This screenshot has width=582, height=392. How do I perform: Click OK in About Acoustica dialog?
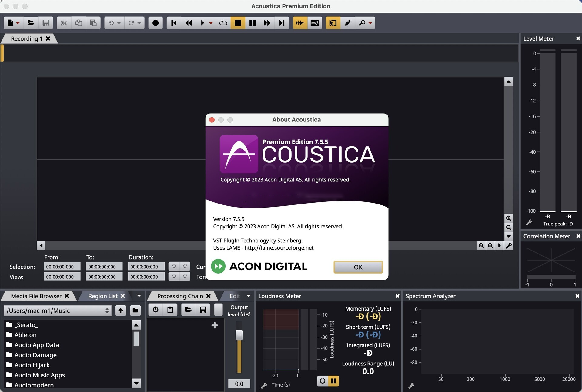pyautogui.click(x=358, y=267)
